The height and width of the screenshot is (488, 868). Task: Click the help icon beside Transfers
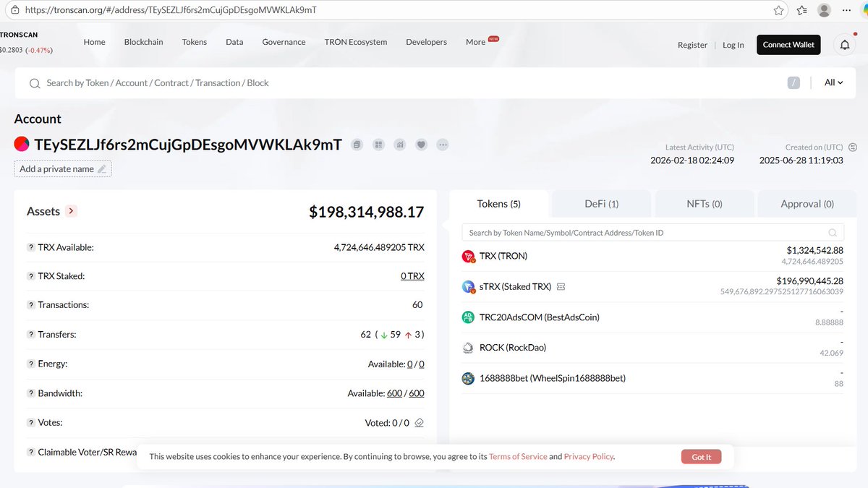tap(31, 335)
